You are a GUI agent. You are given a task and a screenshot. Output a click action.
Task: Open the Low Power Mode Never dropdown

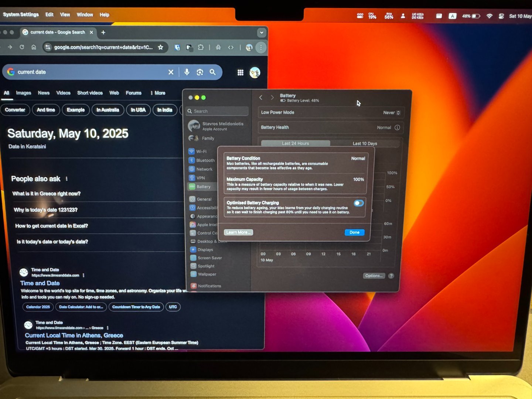click(392, 113)
